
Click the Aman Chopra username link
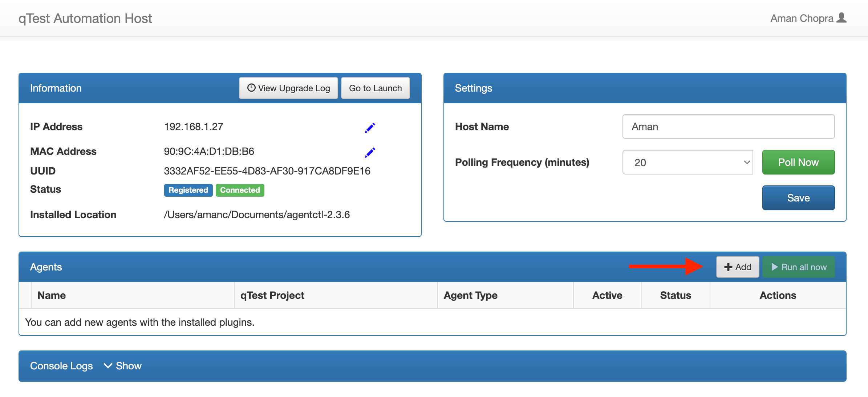pos(802,18)
